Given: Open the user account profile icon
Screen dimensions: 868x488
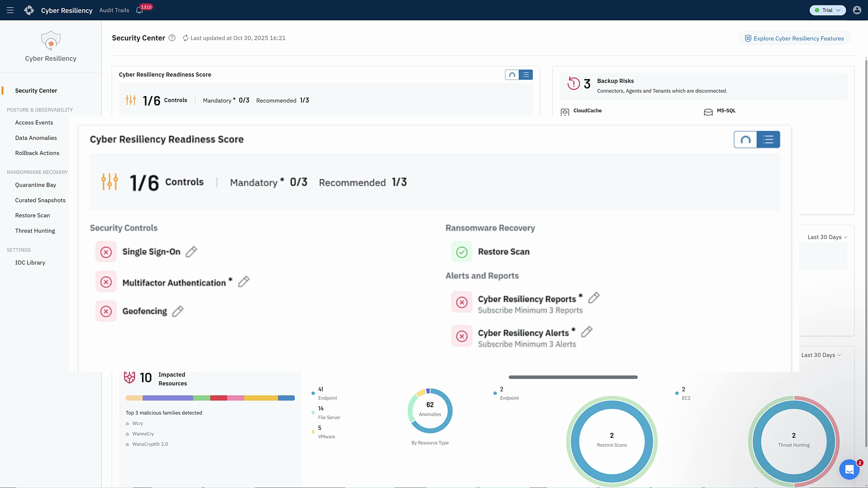Looking at the screenshot, I should point(857,10).
